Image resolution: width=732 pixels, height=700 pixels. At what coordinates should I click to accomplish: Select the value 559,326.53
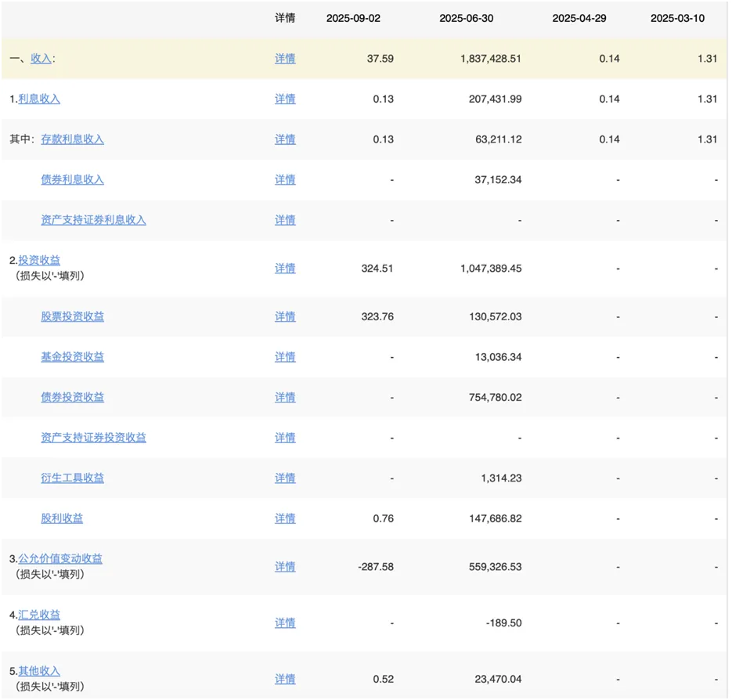[x=496, y=567]
